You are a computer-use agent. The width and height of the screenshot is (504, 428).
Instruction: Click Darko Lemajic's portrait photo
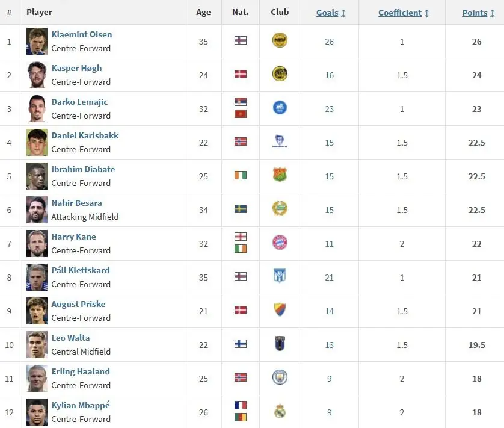click(37, 109)
